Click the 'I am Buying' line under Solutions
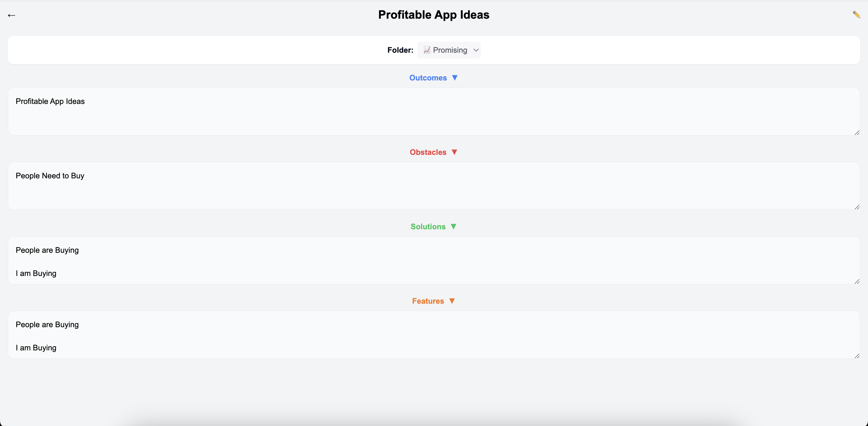 coord(36,273)
